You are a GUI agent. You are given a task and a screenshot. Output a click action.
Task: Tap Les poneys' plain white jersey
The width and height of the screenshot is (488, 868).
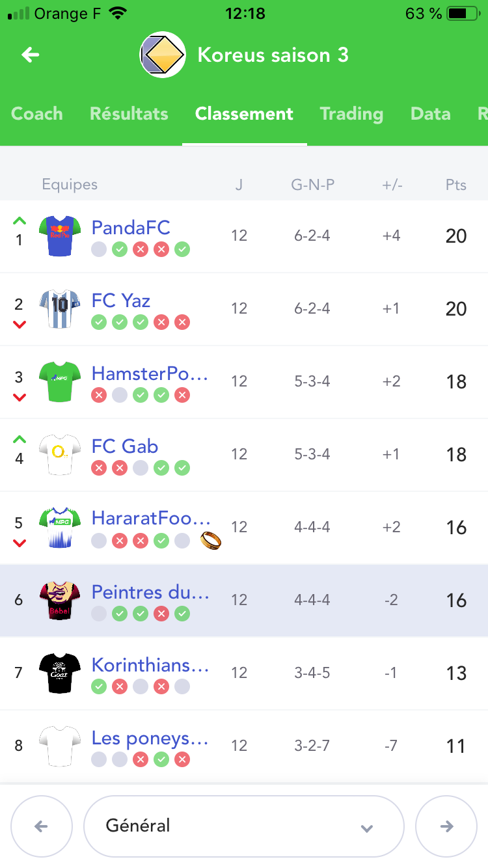pyautogui.click(x=59, y=746)
